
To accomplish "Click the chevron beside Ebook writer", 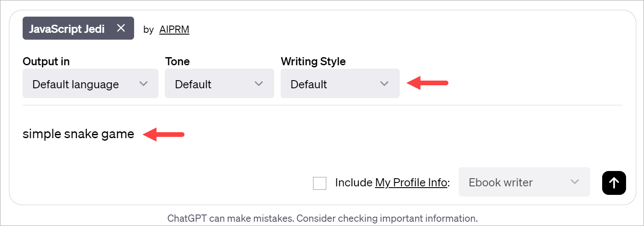I will [575, 182].
